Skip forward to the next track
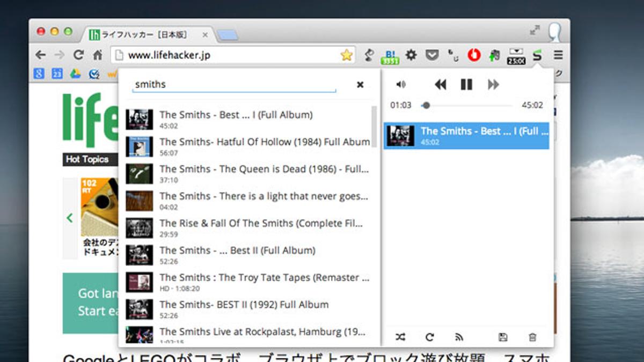Viewport: 644px width, 362px height. 493,84
